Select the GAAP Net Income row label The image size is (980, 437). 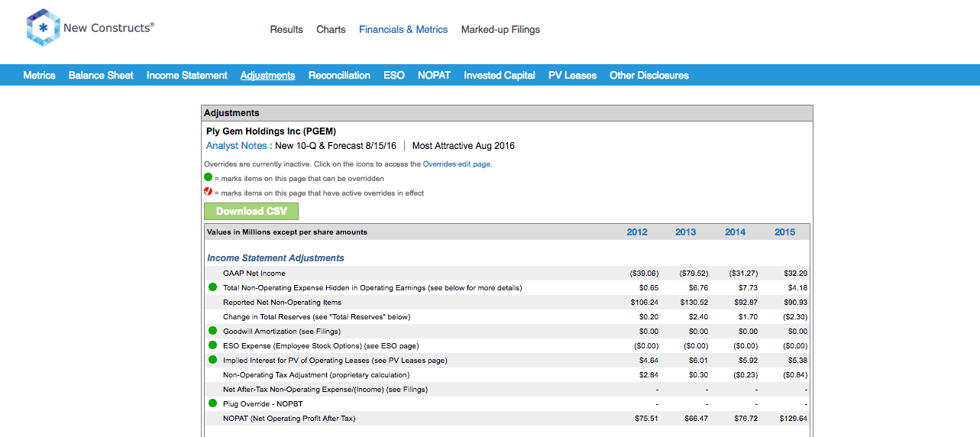(254, 273)
